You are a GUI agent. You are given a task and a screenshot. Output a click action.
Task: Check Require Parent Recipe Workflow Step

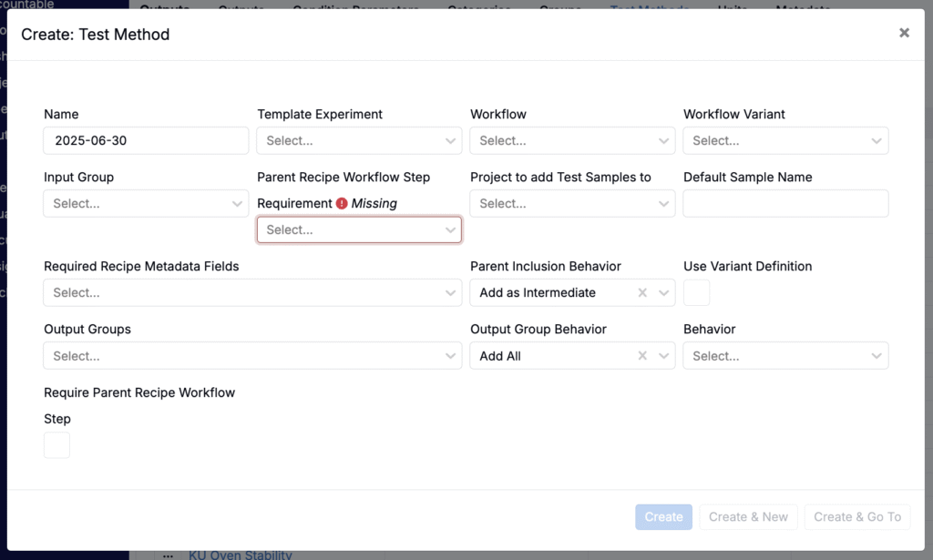[x=56, y=445]
